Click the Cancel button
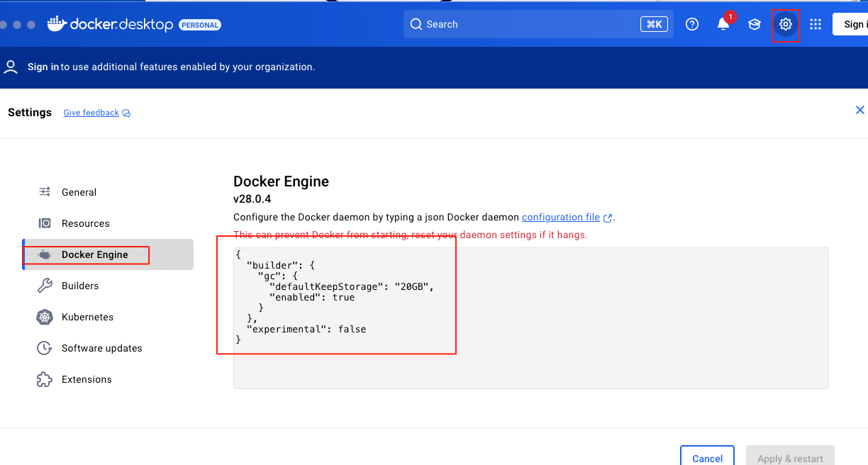This screenshot has height=465, width=868. click(707, 458)
